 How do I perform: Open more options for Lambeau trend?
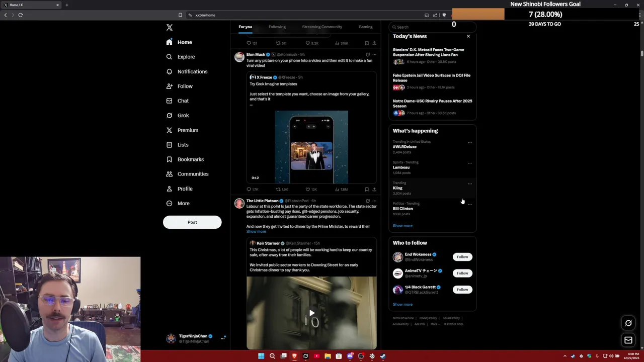pos(470,163)
